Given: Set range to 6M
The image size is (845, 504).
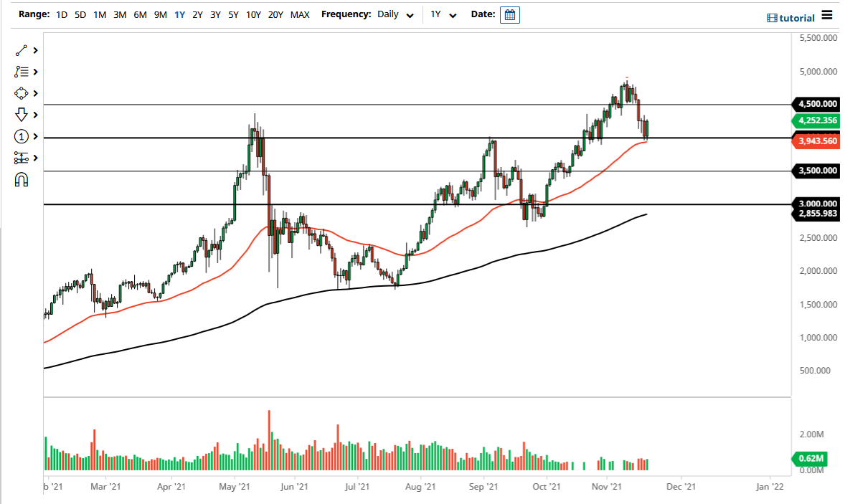Looking at the screenshot, I should tap(140, 15).
